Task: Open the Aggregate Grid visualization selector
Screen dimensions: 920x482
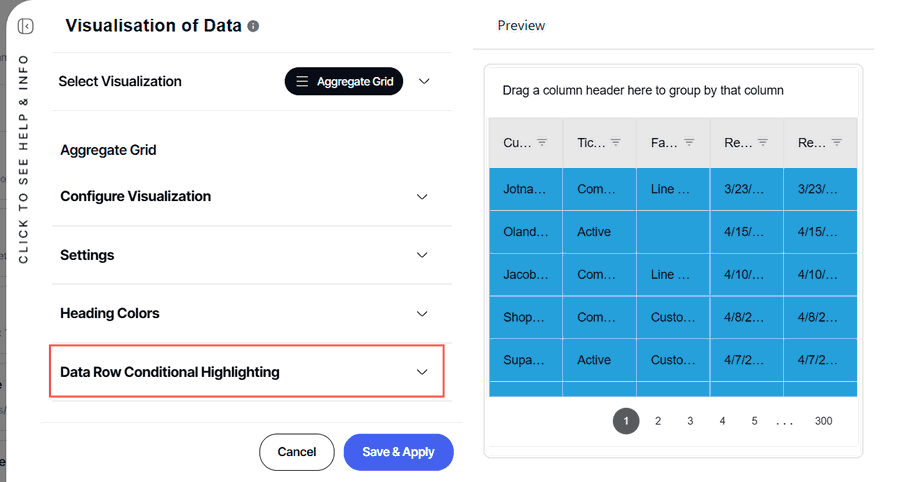Action: pyautogui.click(x=344, y=82)
